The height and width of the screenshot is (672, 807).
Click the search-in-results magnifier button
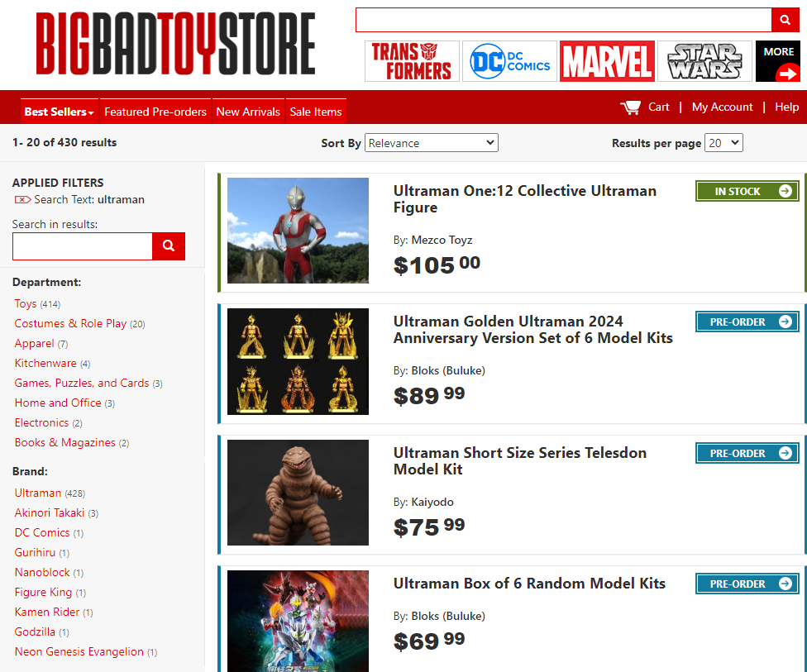point(169,246)
